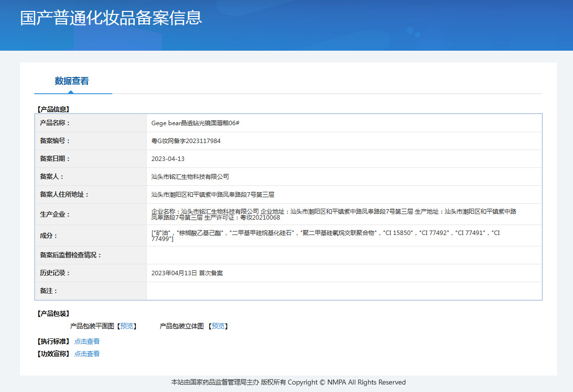
Task: Click the 【功效宣称】 label
Action: (53, 354)
